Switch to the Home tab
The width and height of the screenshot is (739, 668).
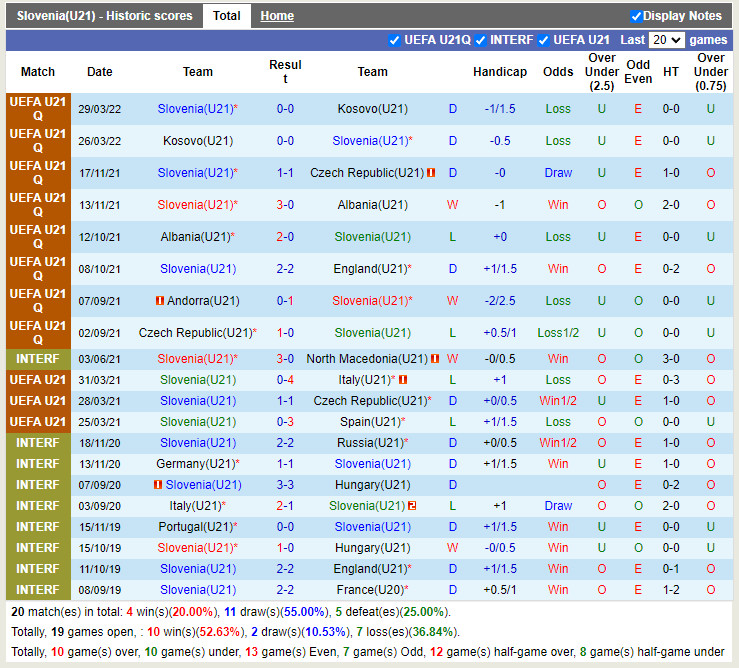(277, 16)
